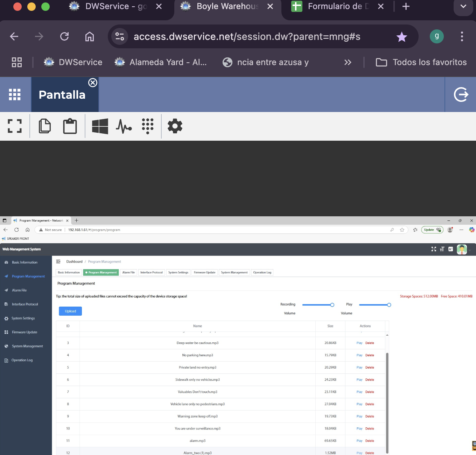Go to Chrome's home page
The width and height of the screenshot is (476, 455).
(90, 36)
